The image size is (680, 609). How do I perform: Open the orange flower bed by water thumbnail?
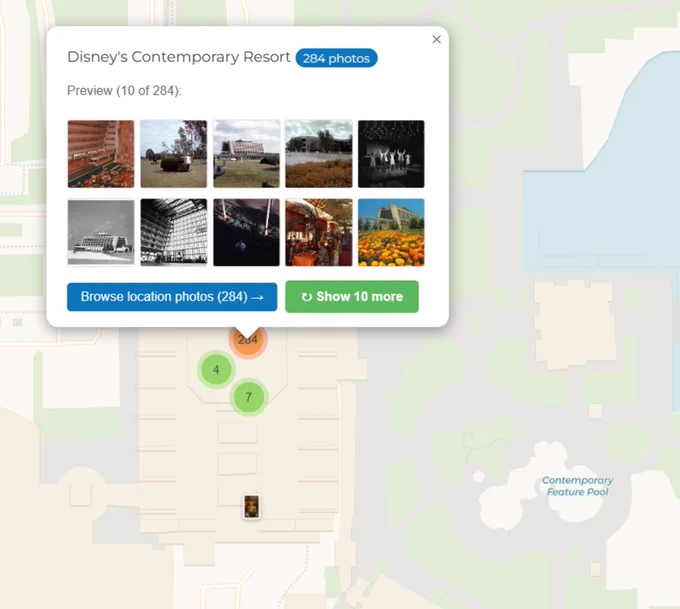(319, 154)
